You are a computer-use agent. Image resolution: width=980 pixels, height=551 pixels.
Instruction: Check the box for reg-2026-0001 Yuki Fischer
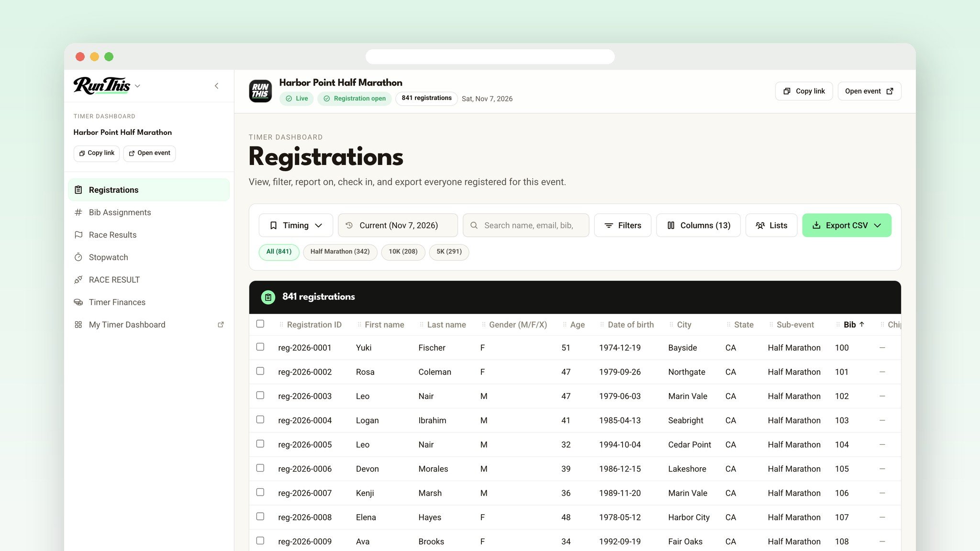point(260,347)
